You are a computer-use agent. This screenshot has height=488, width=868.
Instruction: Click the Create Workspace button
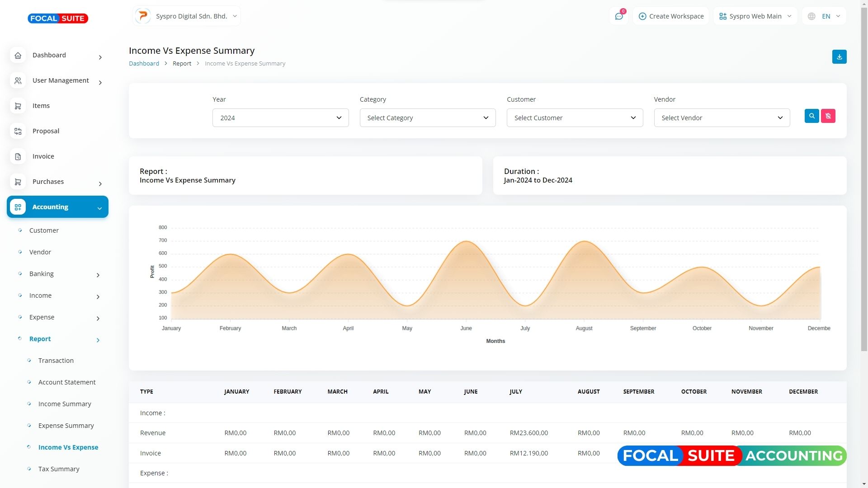click(x=671, y=16)
